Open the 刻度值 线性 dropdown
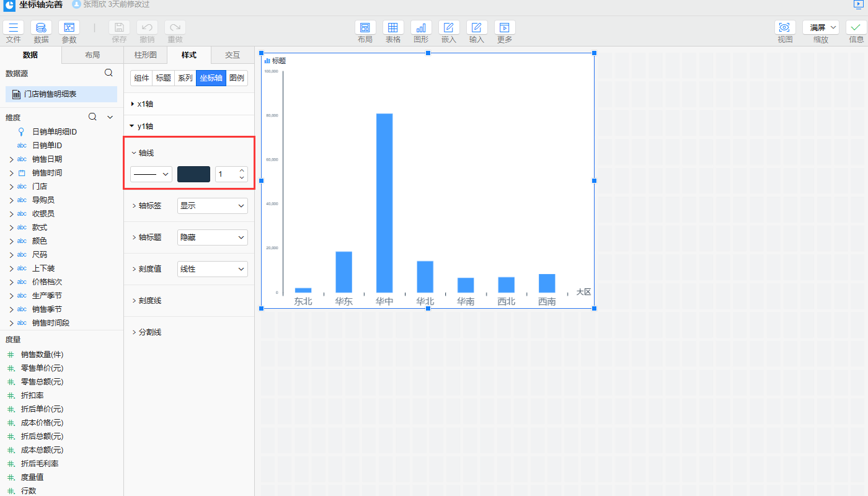This screenshot has width=868, height=496. pyautogui.click(x=212, y=269)
